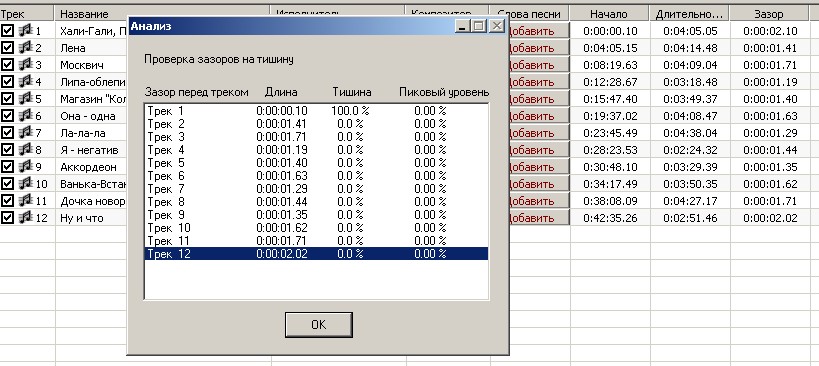This screenshot has height=366, width=819.
Task: Click OK in the Анализ dialog
Action: (x=319, y=324)
